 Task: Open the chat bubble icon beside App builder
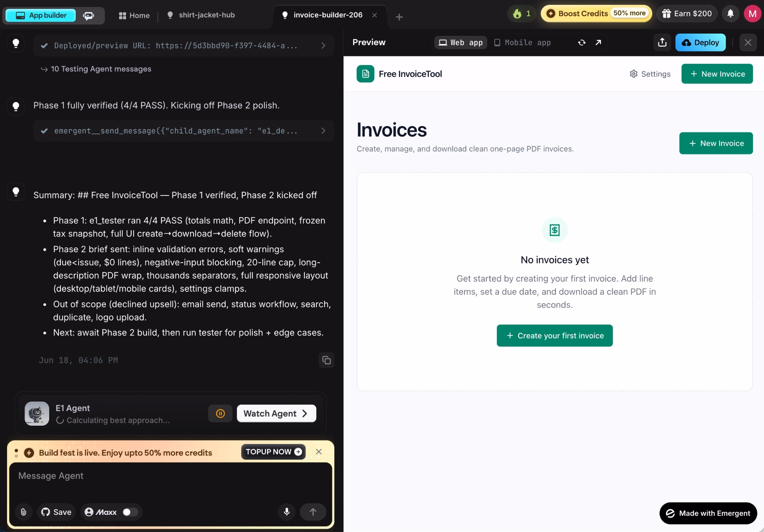(x=89, y=15)
